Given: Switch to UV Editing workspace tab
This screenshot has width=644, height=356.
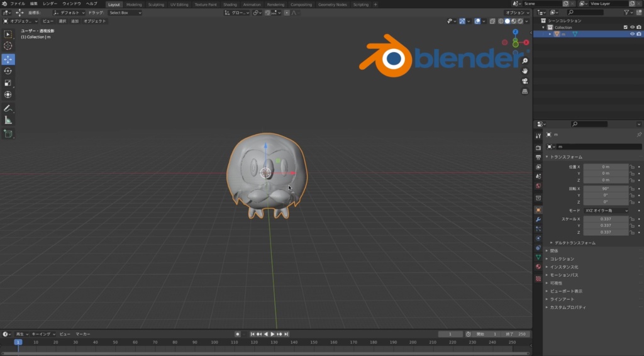Looking at the screenshot, I should pyautogui.click(x=179, y=4).
